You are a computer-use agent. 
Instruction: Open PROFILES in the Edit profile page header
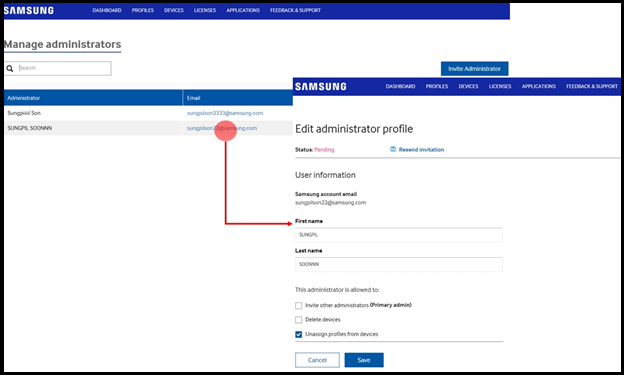tap(437, 86)
